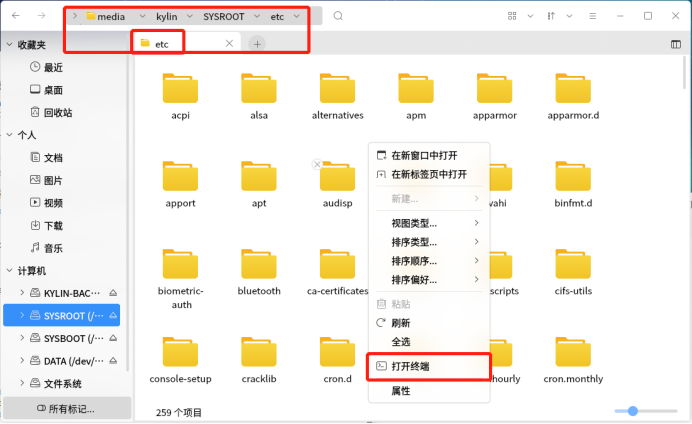Open sort options dropdown arrow

click(x=569, y=16)
